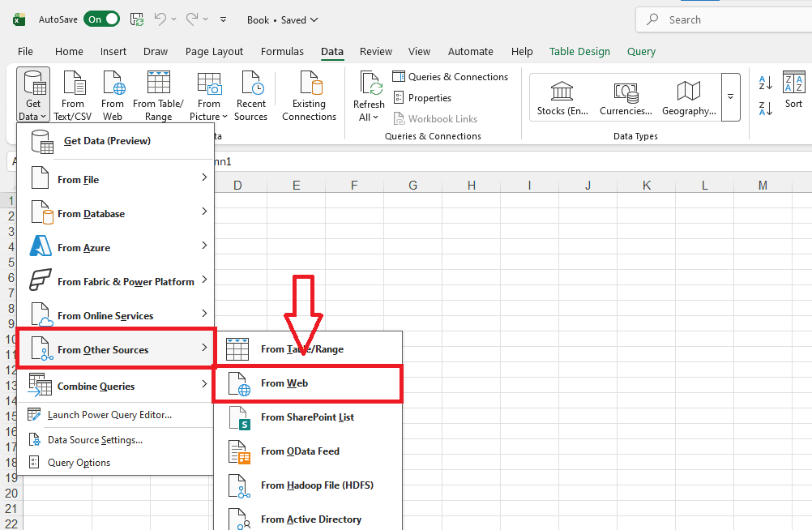Expand the From Online Services submenu
812x530 pixels.
(x=116, y=315)
